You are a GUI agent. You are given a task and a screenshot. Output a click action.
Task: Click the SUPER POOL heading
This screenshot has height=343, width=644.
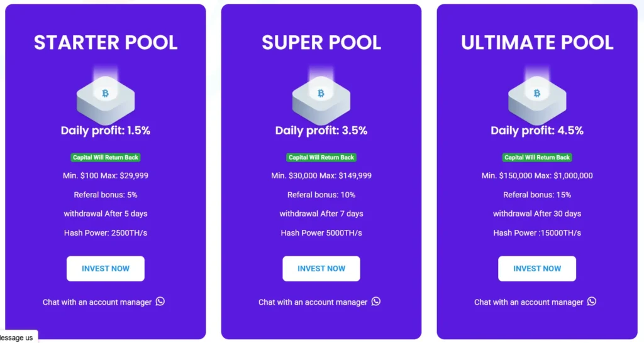[x=321, y=42]
